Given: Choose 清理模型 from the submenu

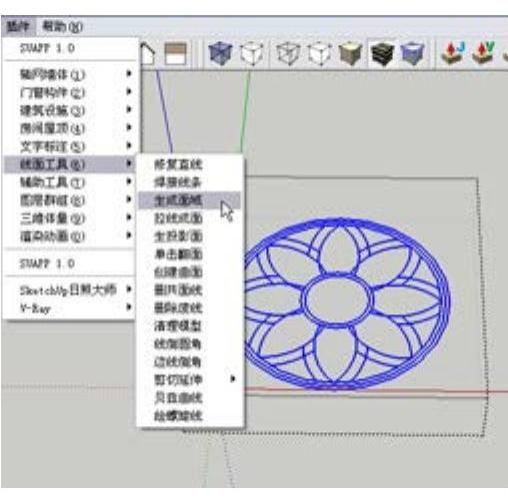Looking at the screenshot, I should [190, 326].
